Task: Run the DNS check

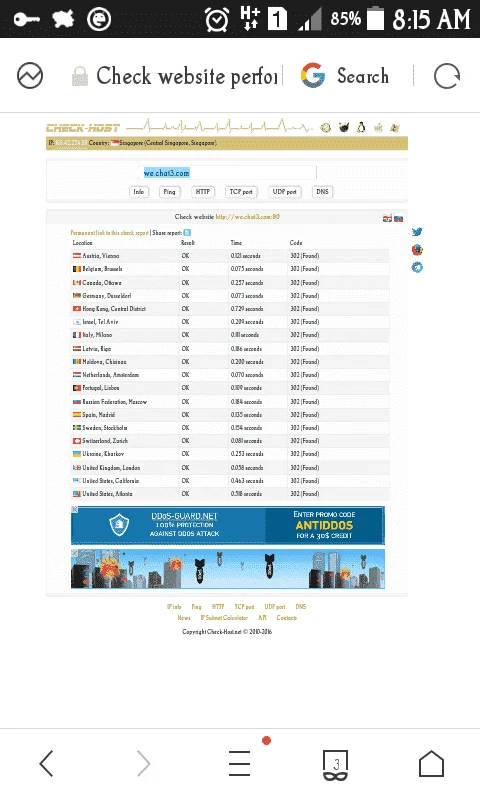Action: [322, 192]
